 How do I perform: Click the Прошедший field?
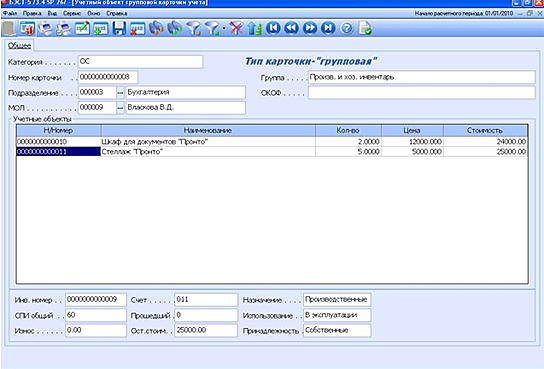click(206, 315)
